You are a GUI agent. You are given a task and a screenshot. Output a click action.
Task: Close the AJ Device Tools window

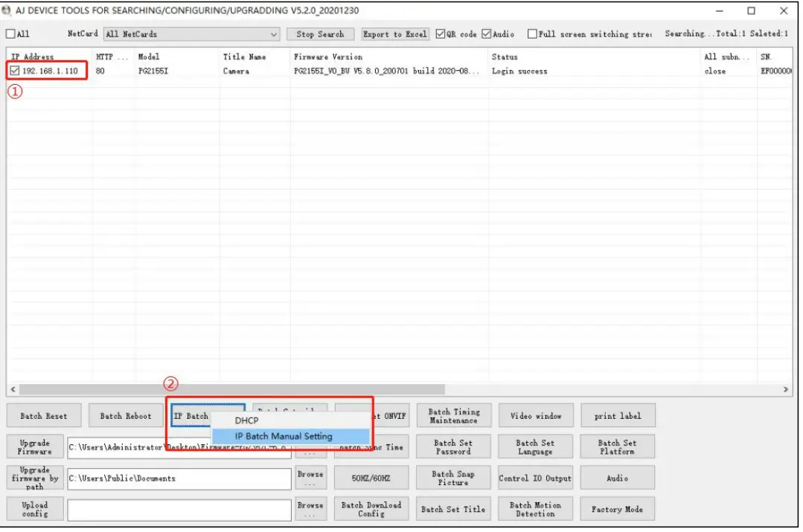[x=784, y=10]
